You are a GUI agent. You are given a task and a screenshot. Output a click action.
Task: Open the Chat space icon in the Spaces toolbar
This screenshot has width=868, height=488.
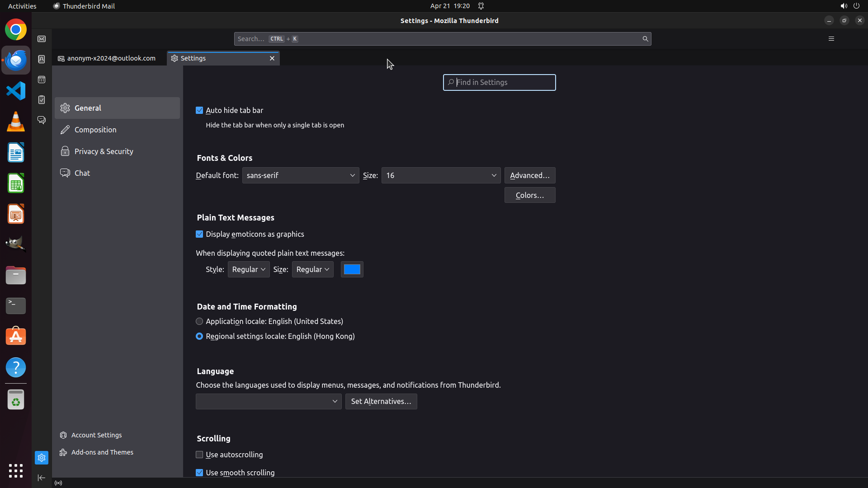[42, 120]
